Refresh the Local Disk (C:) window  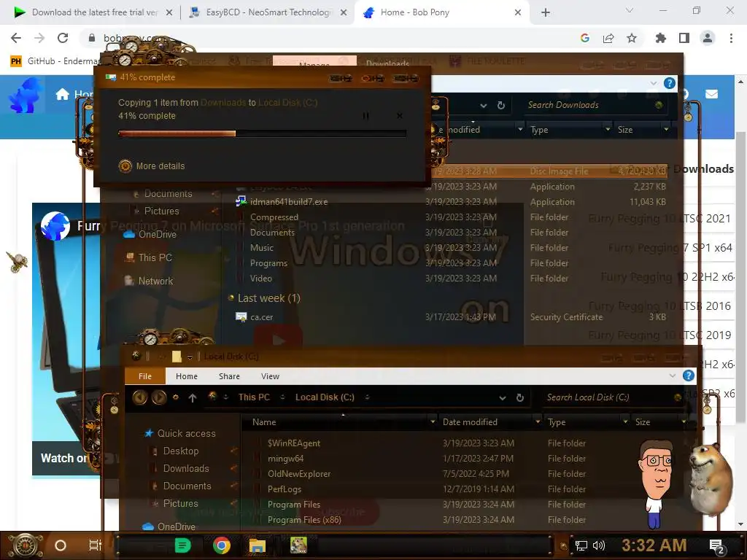[x=519, y=397]
